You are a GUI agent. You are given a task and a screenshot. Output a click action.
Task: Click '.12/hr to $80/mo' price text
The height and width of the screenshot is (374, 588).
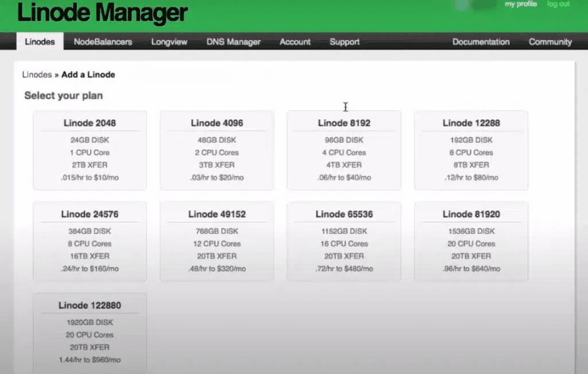click(x=471, y=177)
